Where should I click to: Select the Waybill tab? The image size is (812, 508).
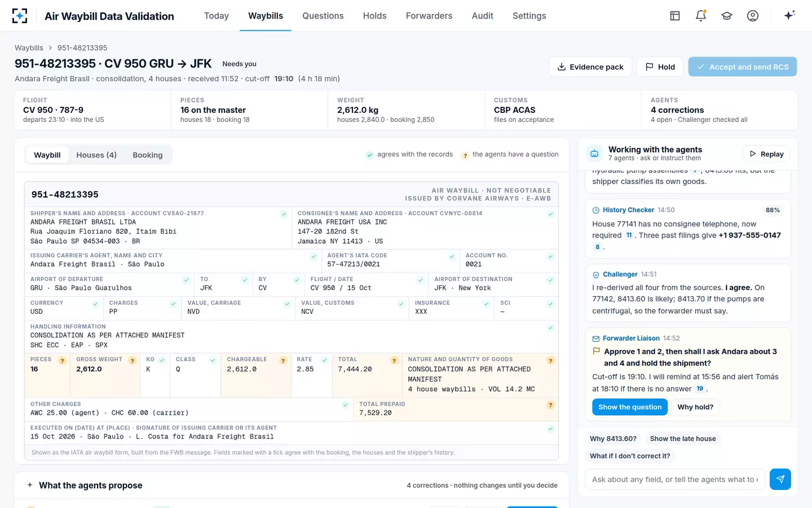47,155
